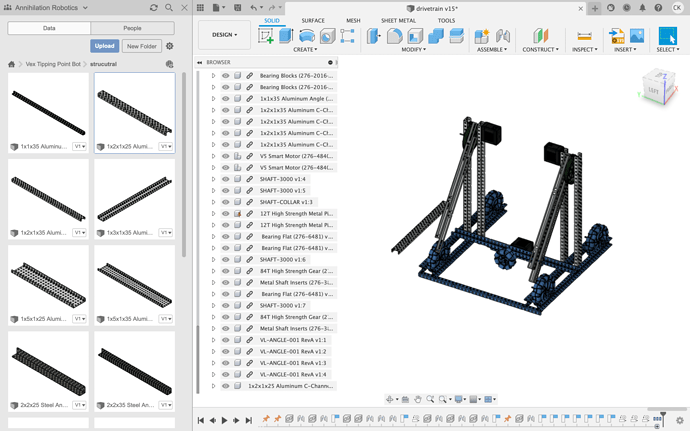Click the Hole tool icon
Image resolution: width=690 pixels, height=431 pixels.
pos(327,36)
